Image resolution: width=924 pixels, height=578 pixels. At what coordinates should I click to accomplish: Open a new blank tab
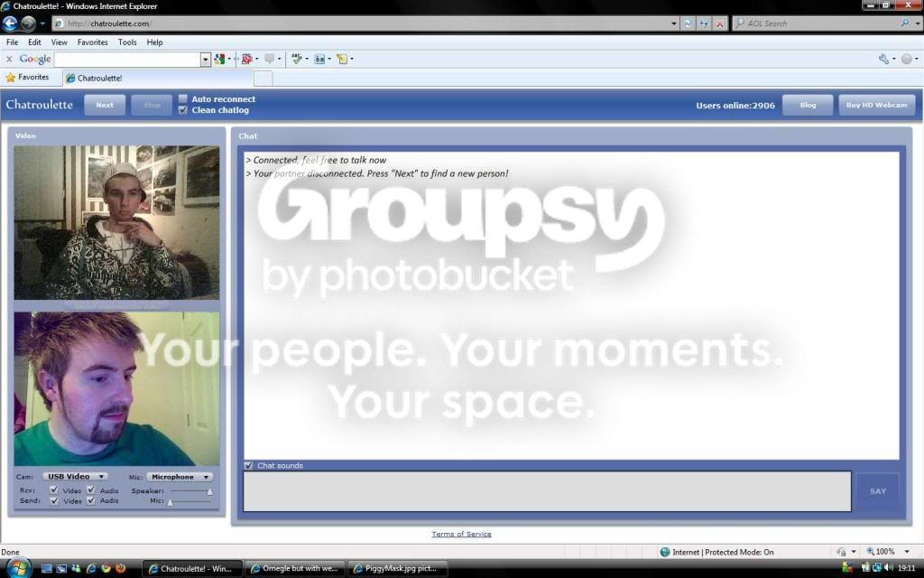click(263, 78)
